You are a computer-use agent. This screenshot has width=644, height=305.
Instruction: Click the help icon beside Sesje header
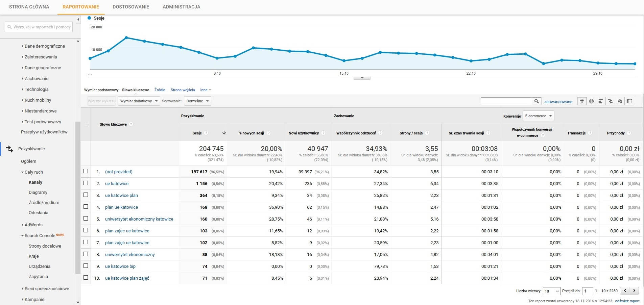pos(206,133)
